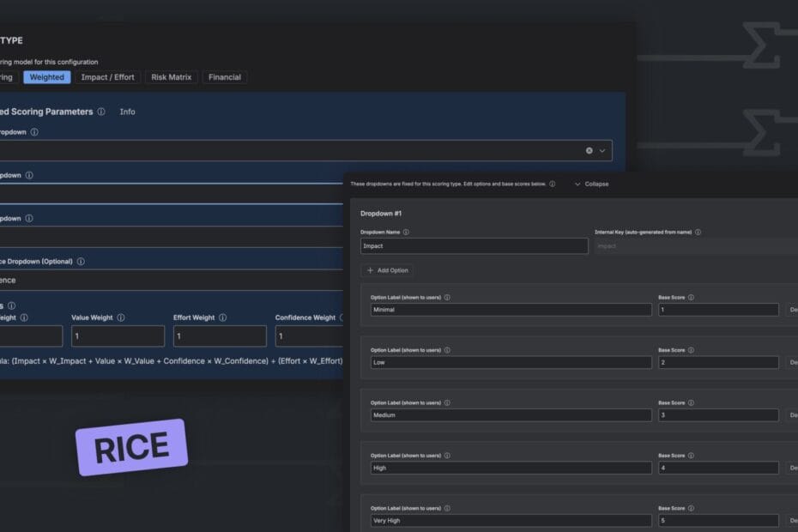
Task: Collapse the dropdown options section
Action: [591, 184]
